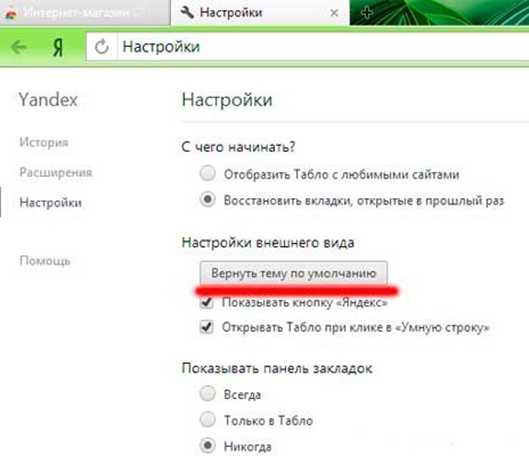Reload the page with the refresh icon
The image size is (529, 461).
pos(102,47)
